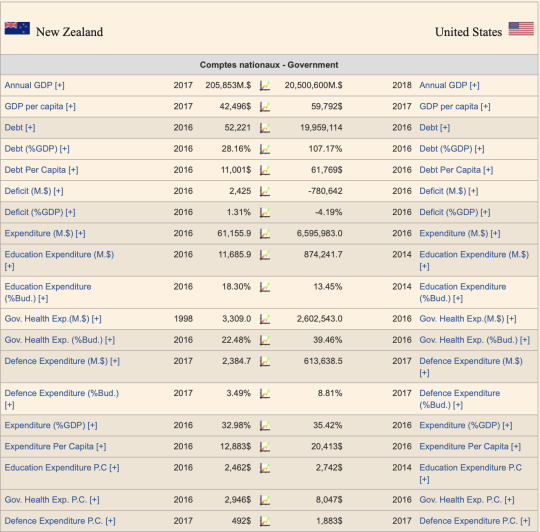The width and height of the screenshot is (540, 532).
Task: Select the 35.42% expenditure value
Action: coord(328,425)
